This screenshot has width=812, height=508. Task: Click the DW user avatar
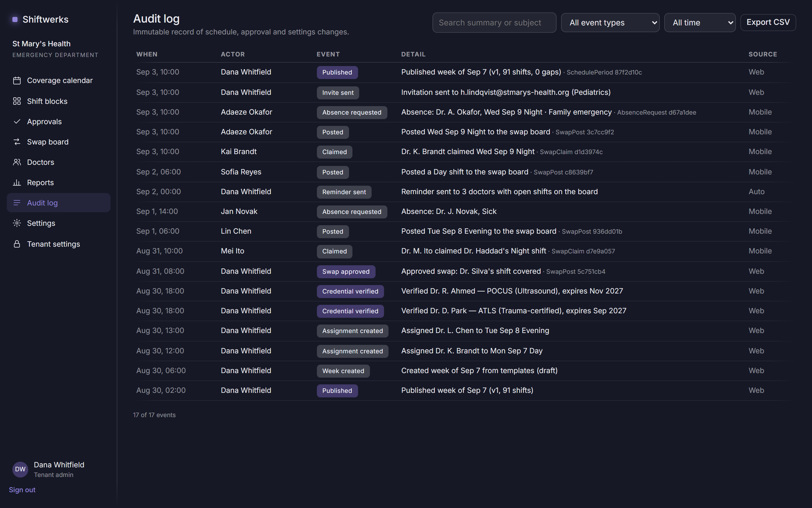pos(20,469)
